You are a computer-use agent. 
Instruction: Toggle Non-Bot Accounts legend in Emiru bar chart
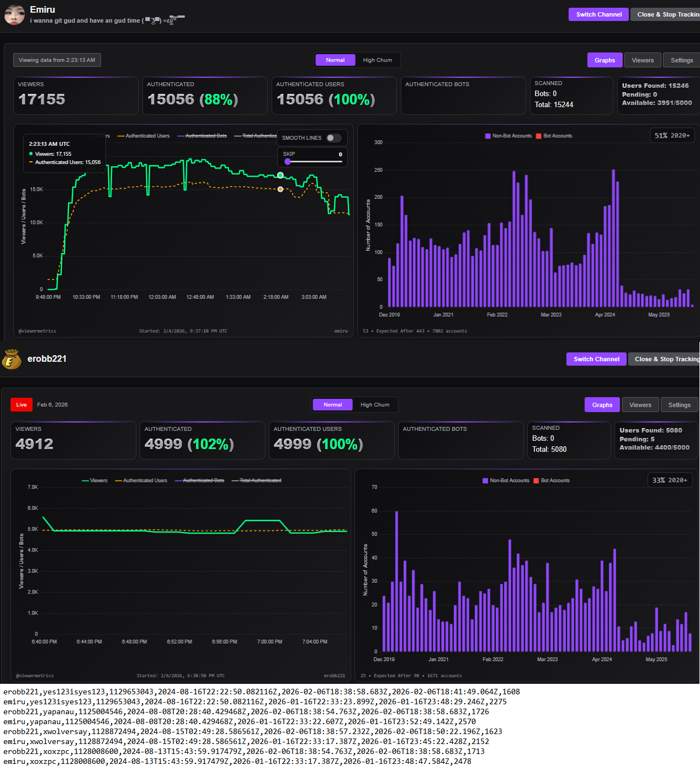tap(508, 136)
